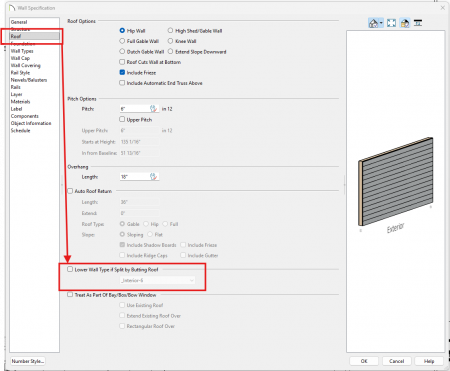
Task: Click the Auto Roof Return Length field
Action: tap(139, 202)
